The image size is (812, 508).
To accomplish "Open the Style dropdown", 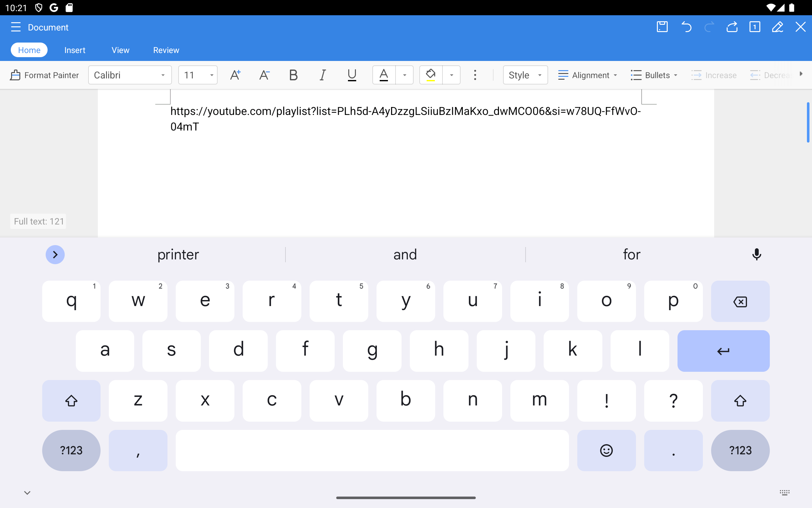I will click(525, 75).
